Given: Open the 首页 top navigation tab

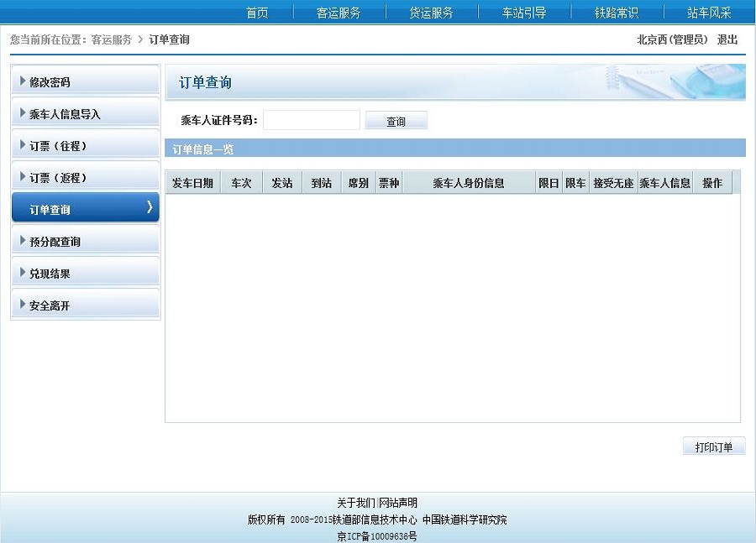Looking at the screenshot, I should [x=257, y=13].
